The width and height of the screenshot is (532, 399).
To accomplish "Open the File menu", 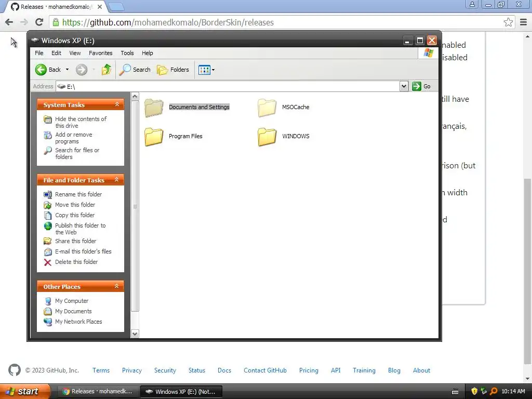I will pos(39,53).
